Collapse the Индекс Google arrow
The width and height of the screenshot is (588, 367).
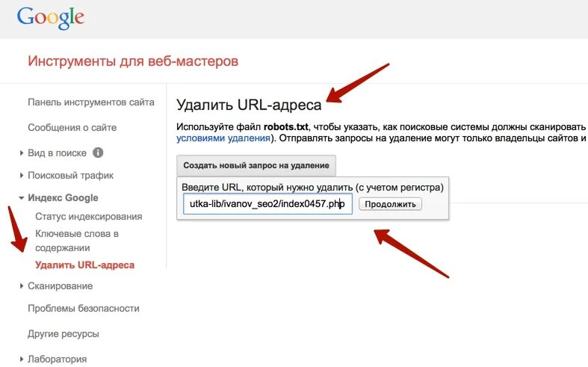[x=22, y=198]
